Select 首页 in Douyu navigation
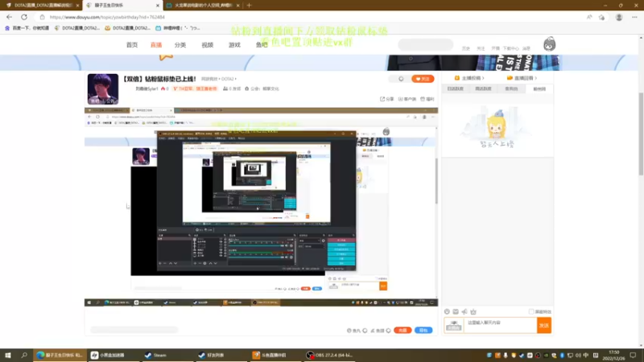 [x=132, y=45]
